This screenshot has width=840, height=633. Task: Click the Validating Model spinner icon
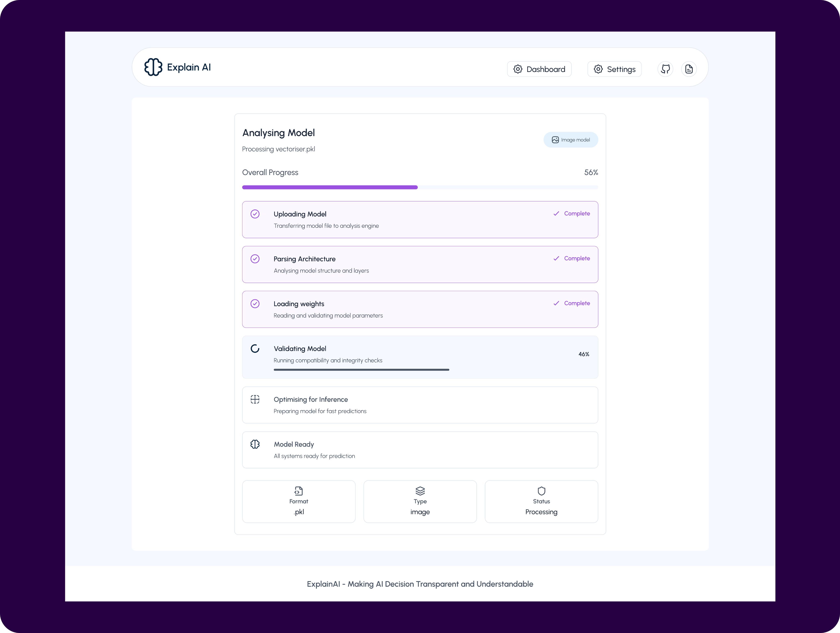point(255,348)
